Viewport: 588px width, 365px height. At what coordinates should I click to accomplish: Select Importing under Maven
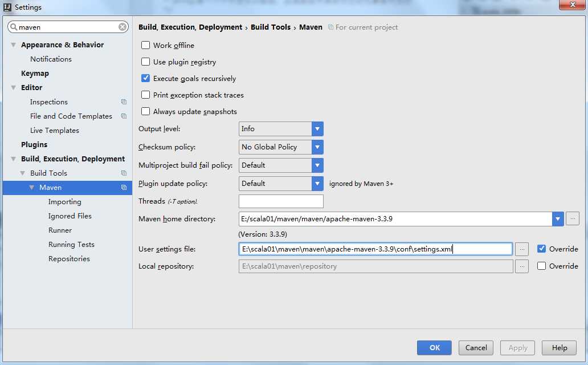pos(64,202)
